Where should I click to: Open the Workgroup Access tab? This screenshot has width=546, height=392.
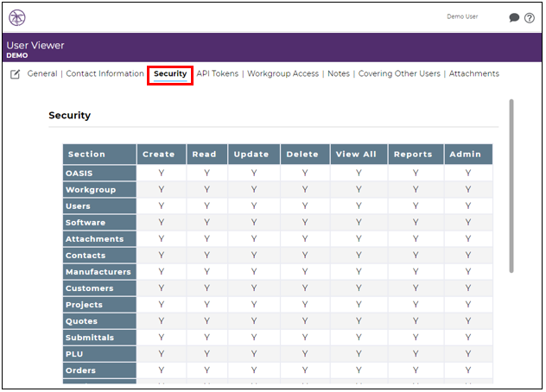283,73
